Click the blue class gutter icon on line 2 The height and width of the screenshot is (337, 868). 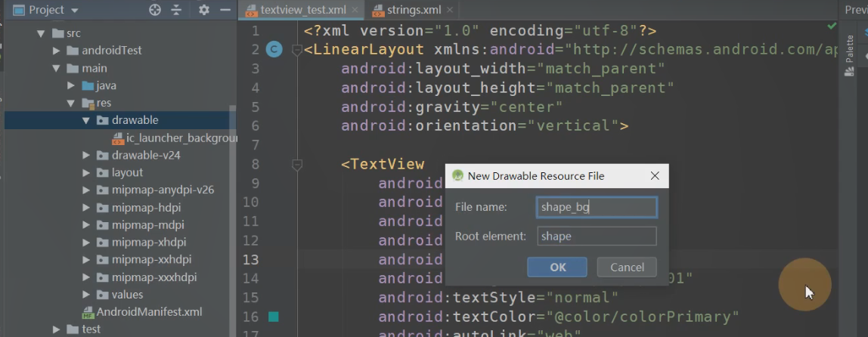274,50
